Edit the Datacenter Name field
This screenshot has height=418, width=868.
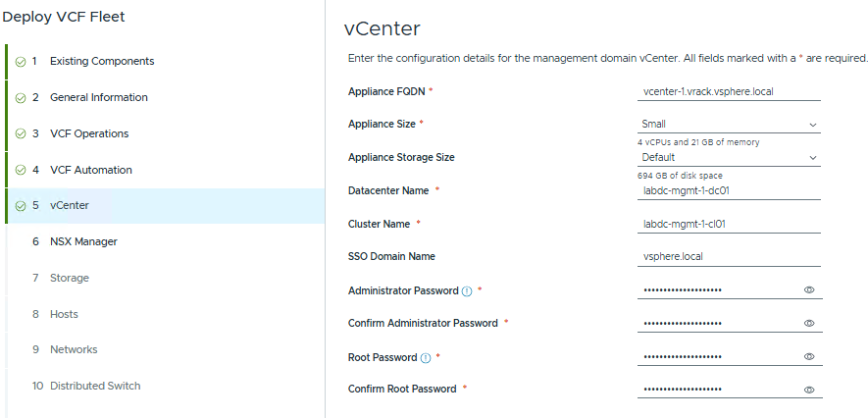729,191
